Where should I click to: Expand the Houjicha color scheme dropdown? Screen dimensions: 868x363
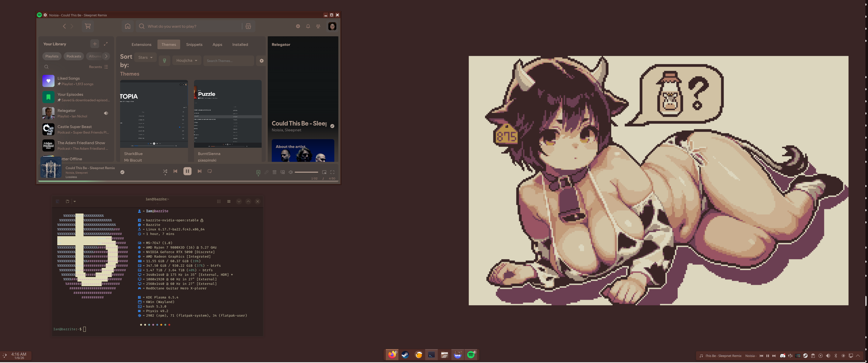click(x=187, y=60)
